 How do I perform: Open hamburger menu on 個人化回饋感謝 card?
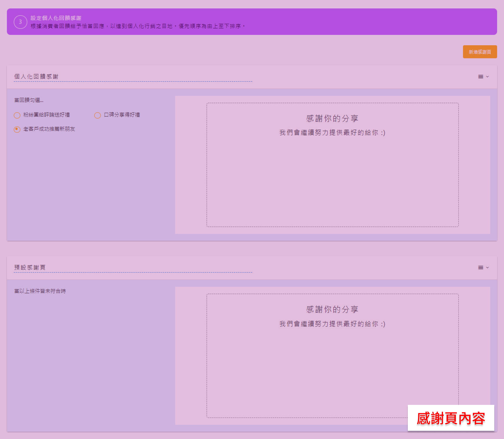point(480,77)
